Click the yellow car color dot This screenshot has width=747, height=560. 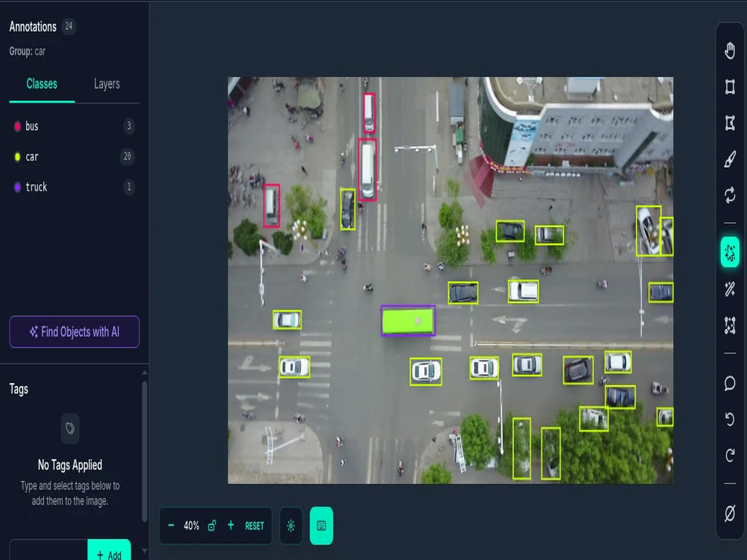[18, 157]
